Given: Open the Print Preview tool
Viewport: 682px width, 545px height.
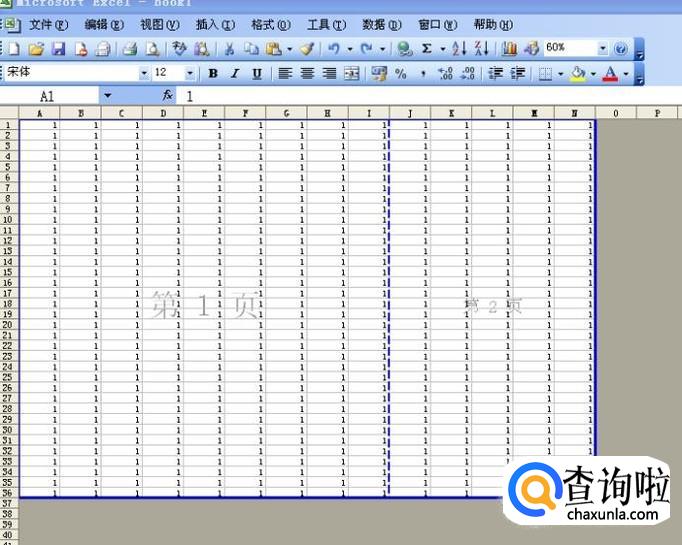Looking at the screenshot, I should 152,48.
